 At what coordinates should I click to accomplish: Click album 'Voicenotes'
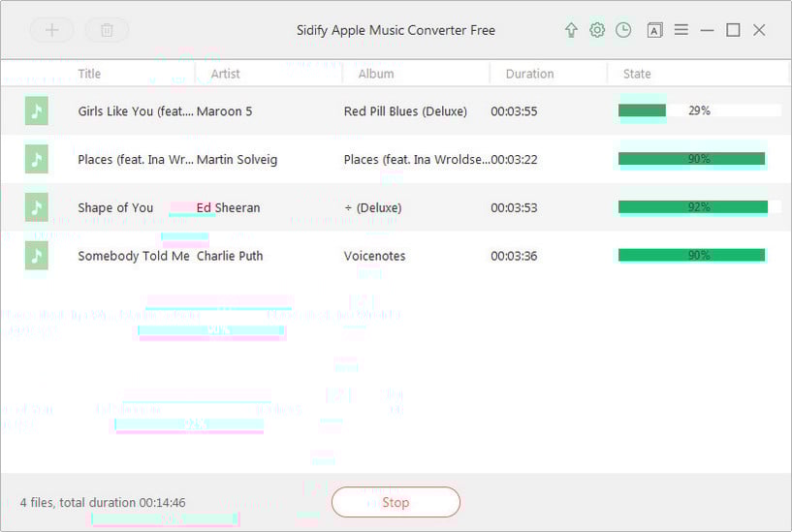point(375,256)
